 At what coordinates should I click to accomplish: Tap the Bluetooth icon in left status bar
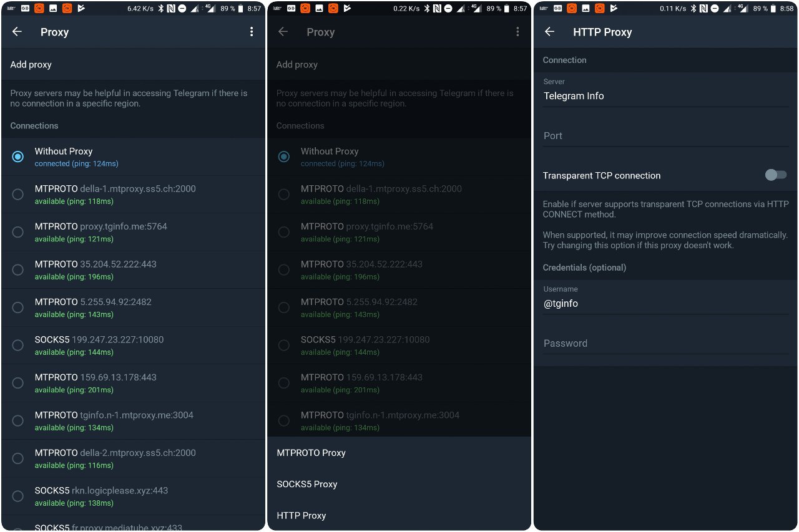pos(160,9)
